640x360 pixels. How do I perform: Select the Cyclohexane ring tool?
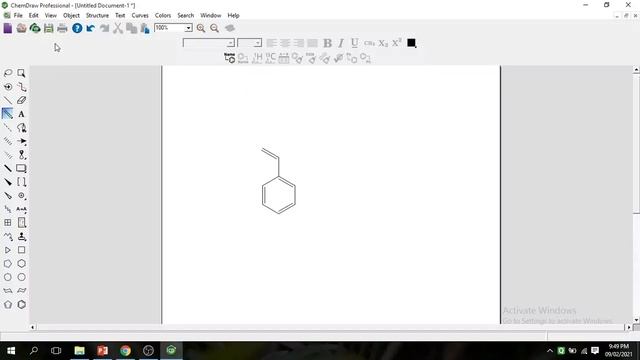pyautogui.click(x=21, y=264)
